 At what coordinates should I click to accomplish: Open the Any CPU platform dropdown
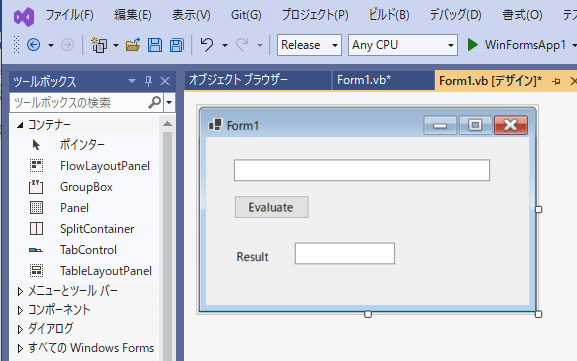tap(451, 45)
